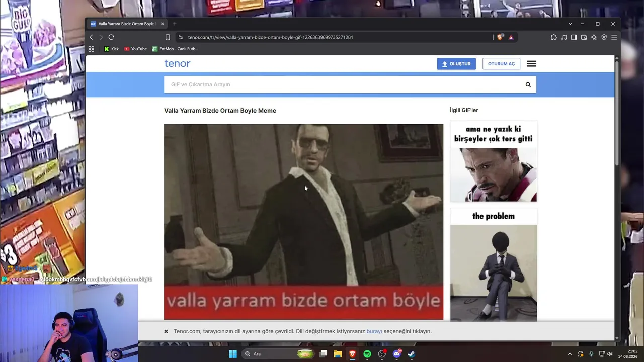Viewport: 644px width, 362px height.
Task: Close the Valla Yarram Bizde Ortam tab
Action: (162, 24)
